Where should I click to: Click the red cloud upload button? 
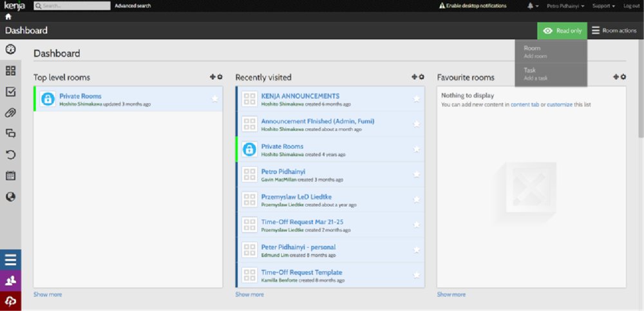pos(11,301)
